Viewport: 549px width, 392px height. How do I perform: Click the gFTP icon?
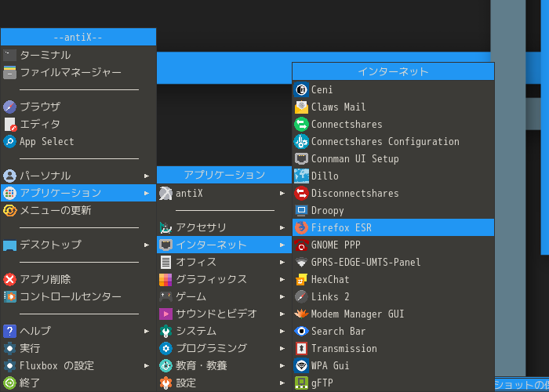coord(301,383)
